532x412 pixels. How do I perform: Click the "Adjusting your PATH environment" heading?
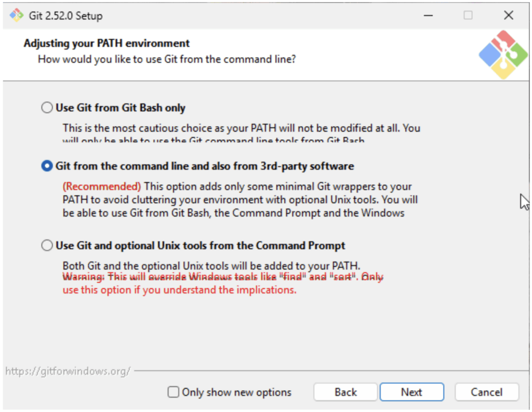pyautogui.click(x=107, y=43)
